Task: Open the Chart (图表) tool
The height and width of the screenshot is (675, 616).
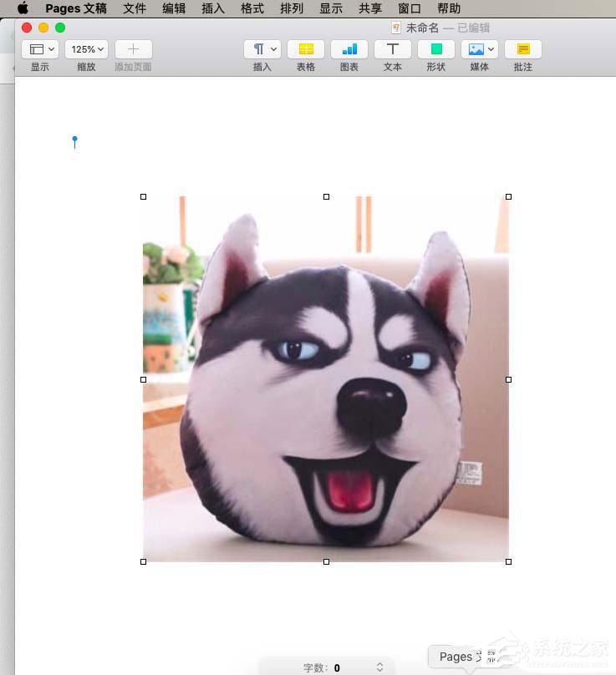Action: [349, 49]
